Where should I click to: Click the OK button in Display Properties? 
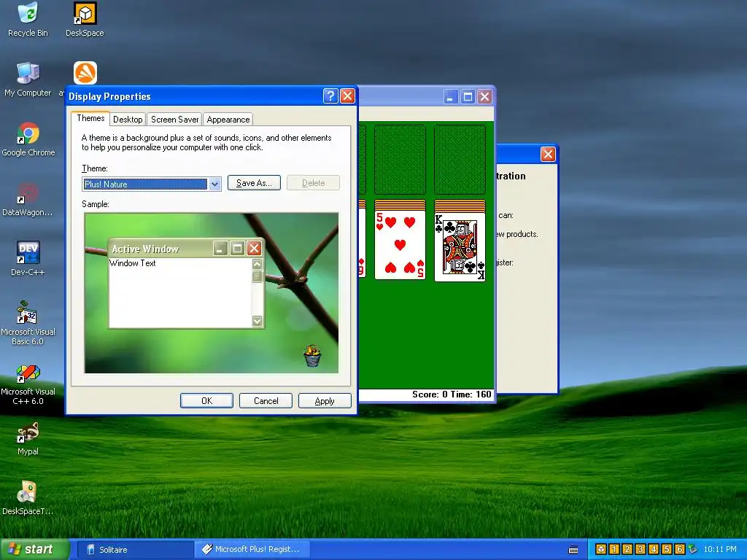(206, 401)
